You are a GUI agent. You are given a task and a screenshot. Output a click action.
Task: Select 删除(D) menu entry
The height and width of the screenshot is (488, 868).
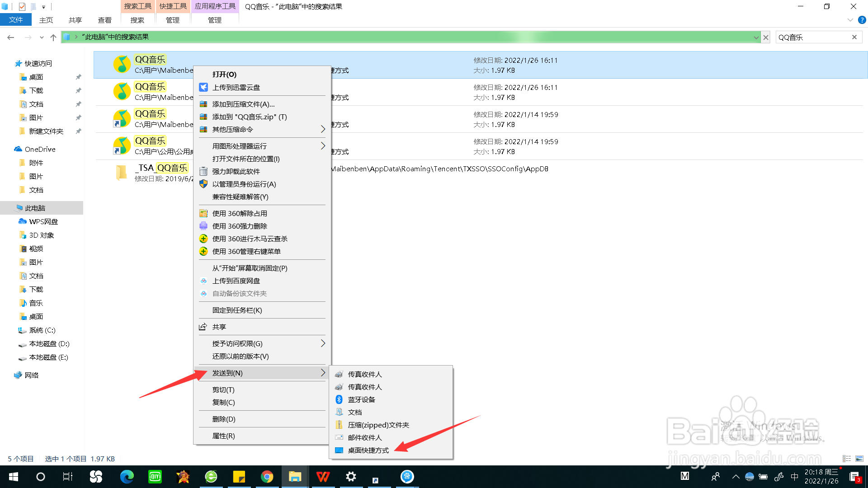click(x=262, y=419)
